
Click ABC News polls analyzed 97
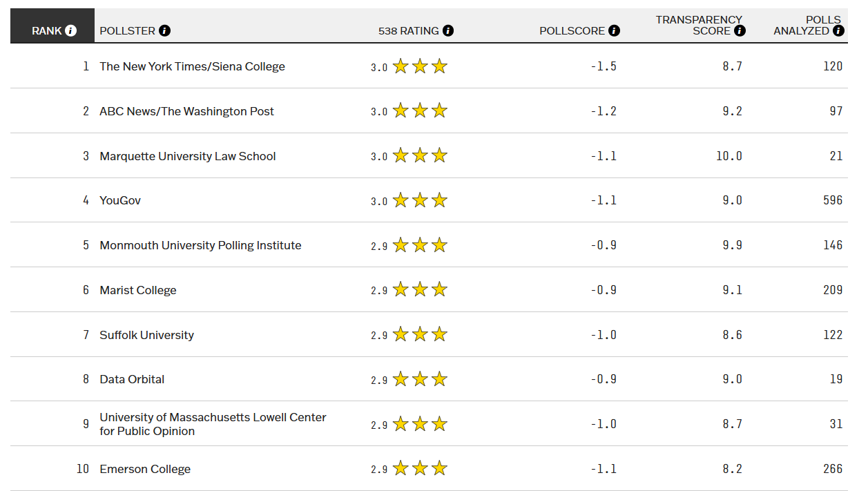point(836,111)
